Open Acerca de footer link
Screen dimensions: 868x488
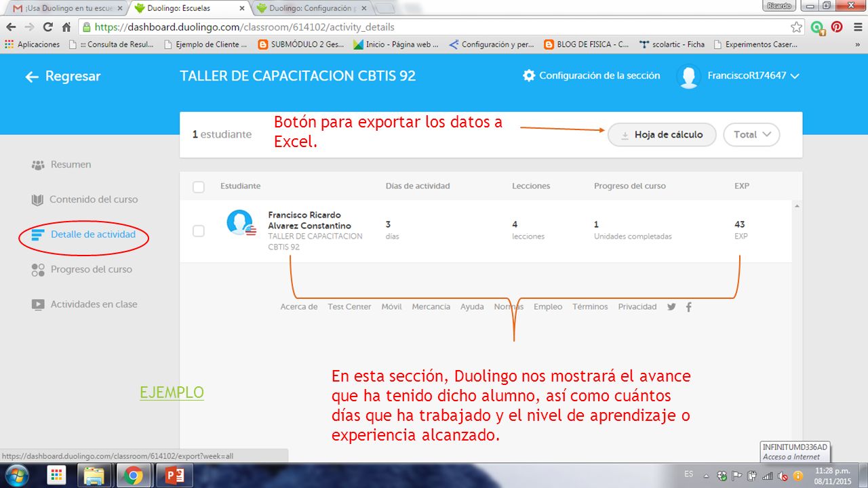coord(299,307)
